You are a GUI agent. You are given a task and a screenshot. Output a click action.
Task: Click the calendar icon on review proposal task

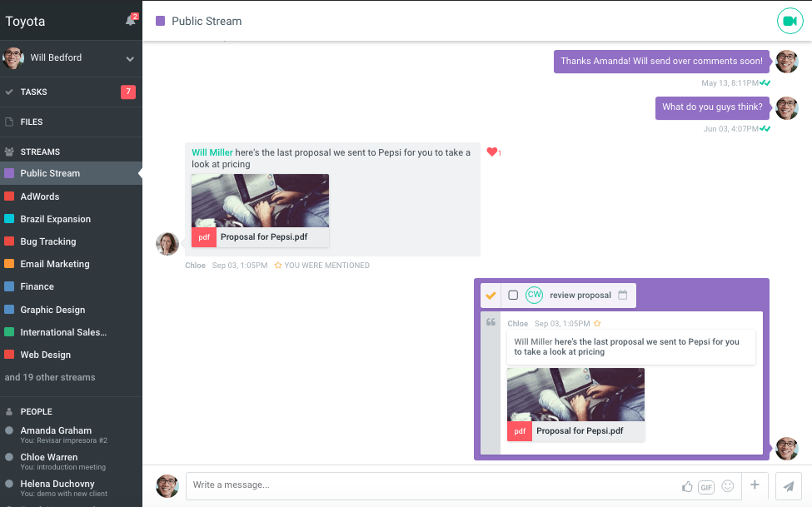[622, 295]
